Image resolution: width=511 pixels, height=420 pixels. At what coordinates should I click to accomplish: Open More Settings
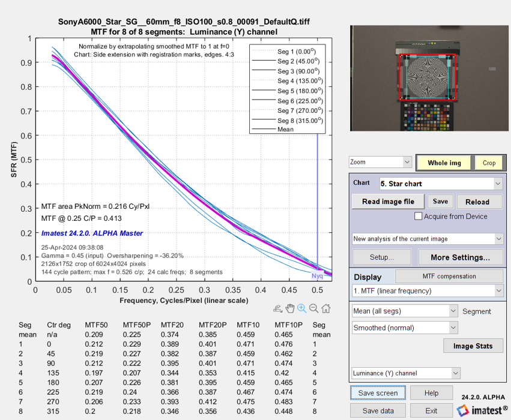tap(460, 257)
